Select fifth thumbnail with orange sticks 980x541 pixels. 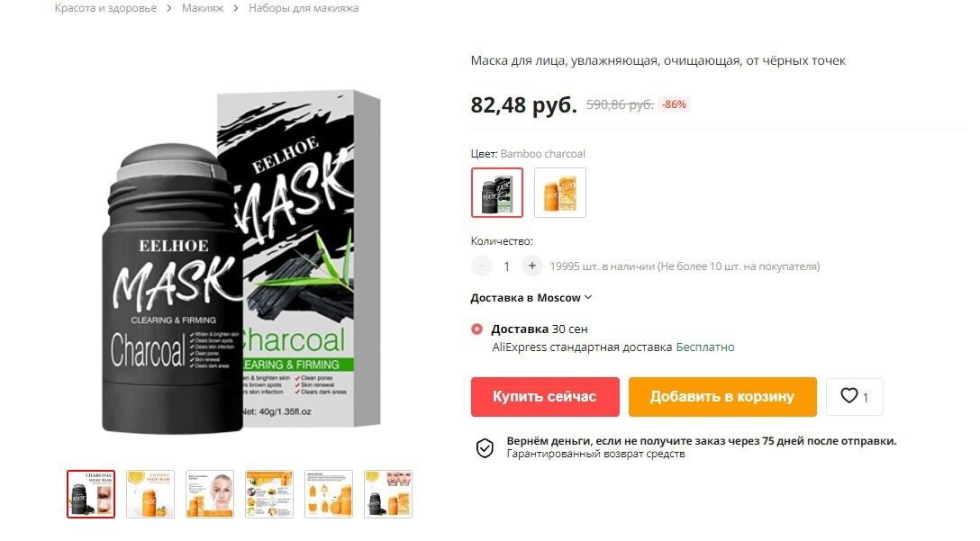(329, 494)
